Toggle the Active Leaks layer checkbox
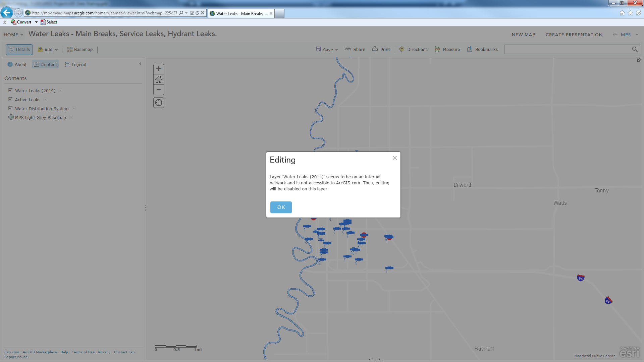This screenshot has width=644, height=362. pos(10,100)
